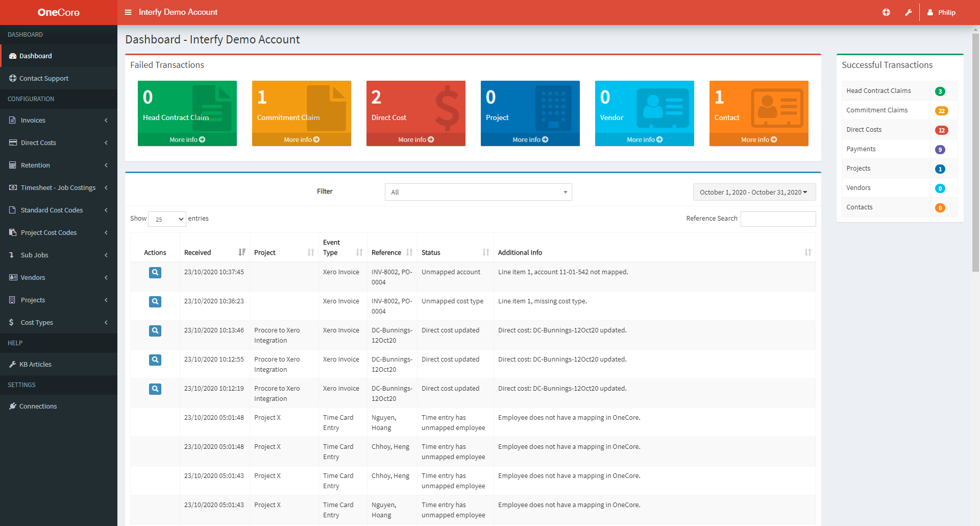Click the Cost Types dollar icon in sidebar
Viewport: 980px width, 526px height.
[11, 322]
